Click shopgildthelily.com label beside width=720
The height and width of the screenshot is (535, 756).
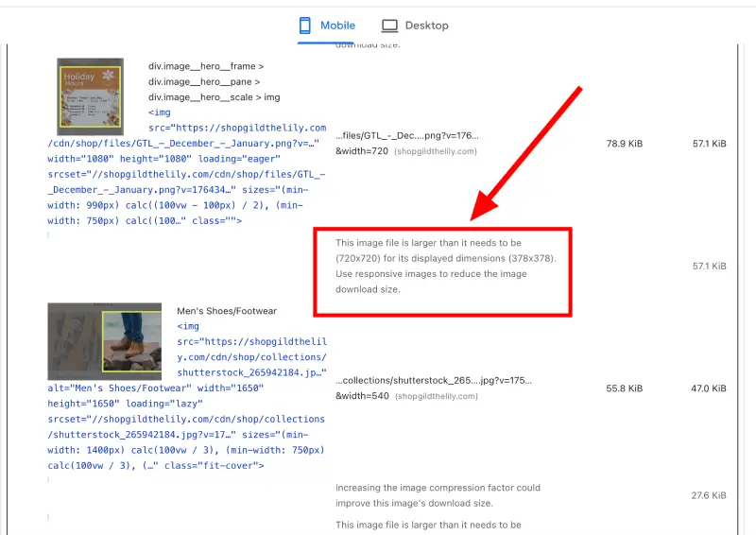pos(436,151)
